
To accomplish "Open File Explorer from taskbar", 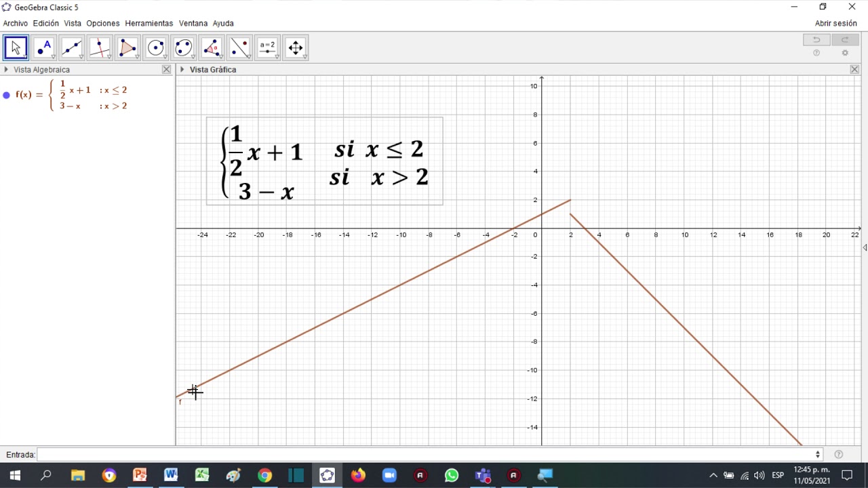I will [x=77, y=475].
